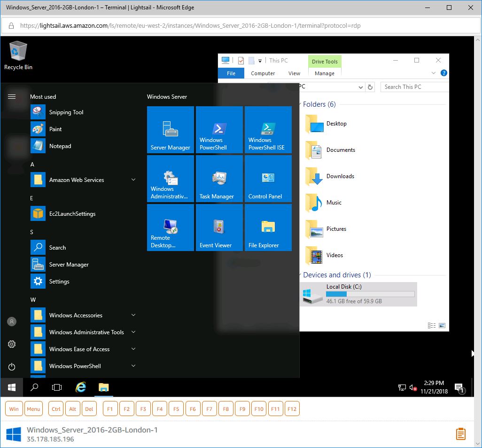482x448 pixels.
Task: Click the Del key button
Action: (x=89, y=409)
